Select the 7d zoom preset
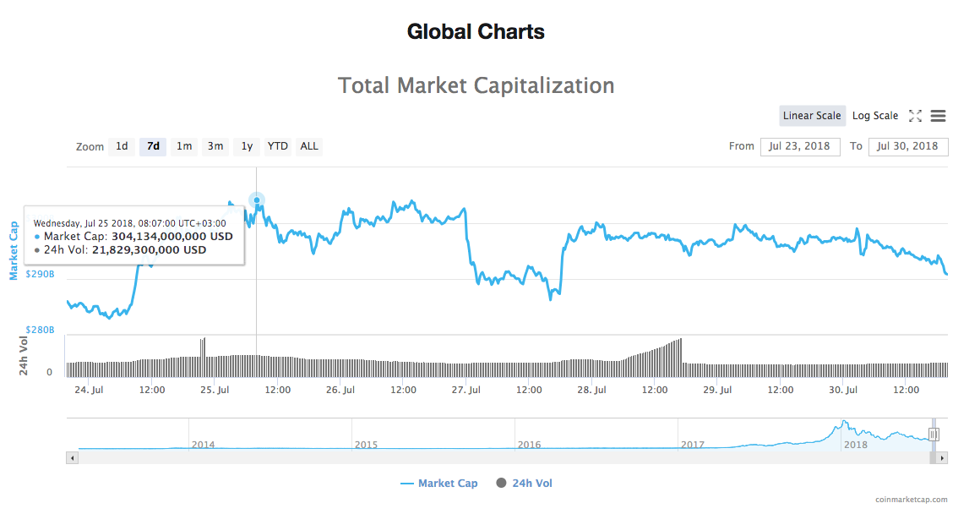Viewport: 980px width, 514px height. pyautogui.click(x=153, y=146)
